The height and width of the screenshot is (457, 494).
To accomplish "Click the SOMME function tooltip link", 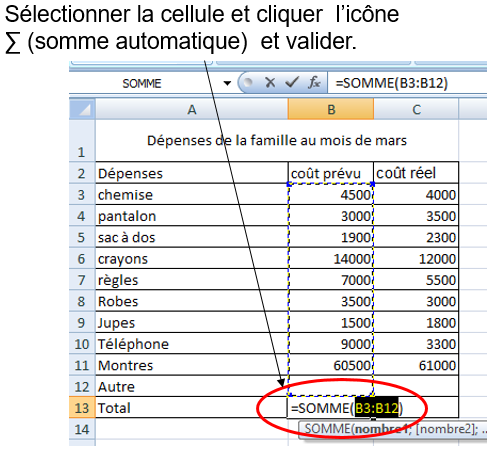I will pyautogui.click(x=328, y=429).
